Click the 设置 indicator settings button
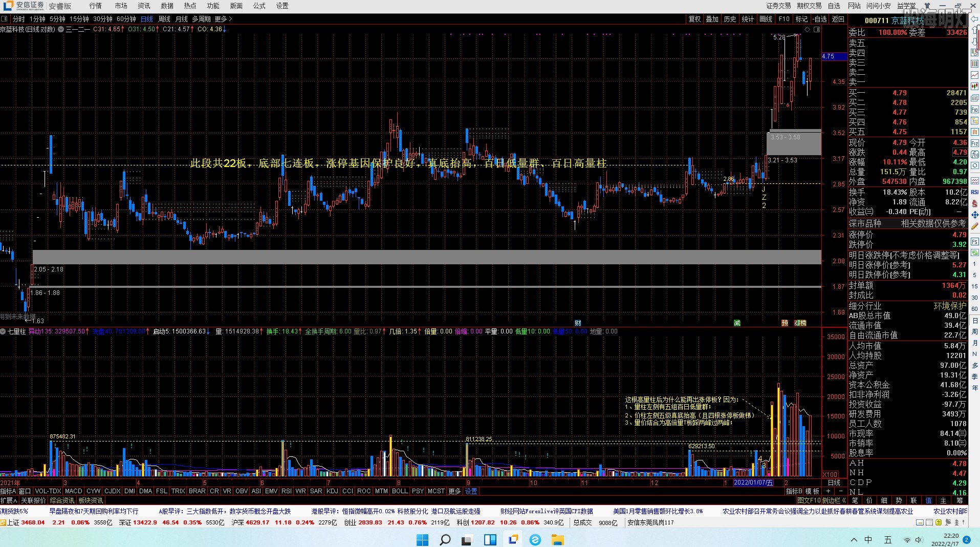The image size is (980, 547). [471, 491]
